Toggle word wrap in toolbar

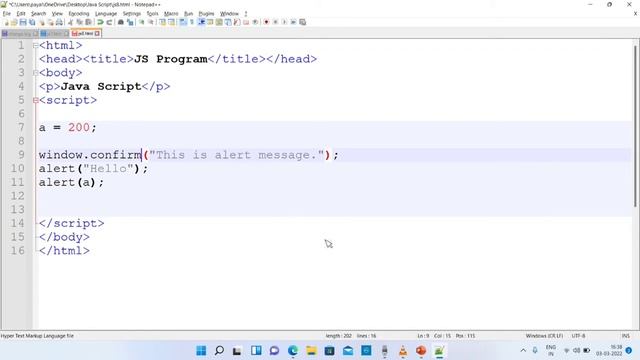coord(183,22)
